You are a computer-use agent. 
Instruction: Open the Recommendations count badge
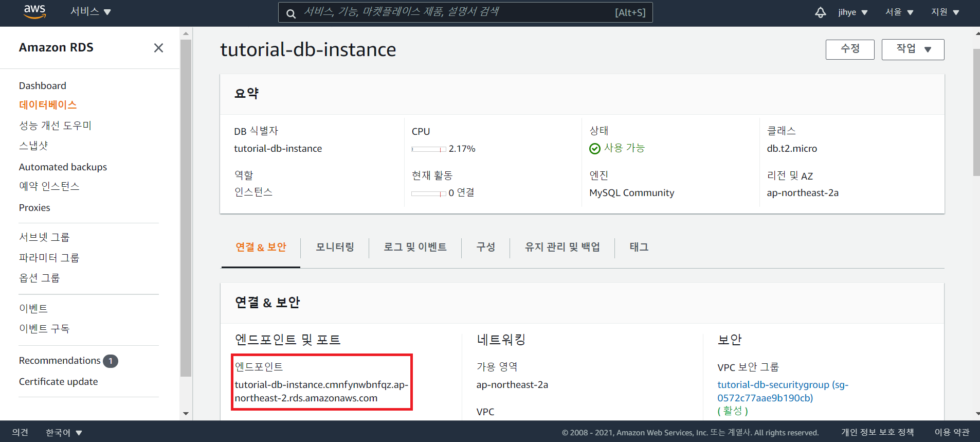point(110,361)
